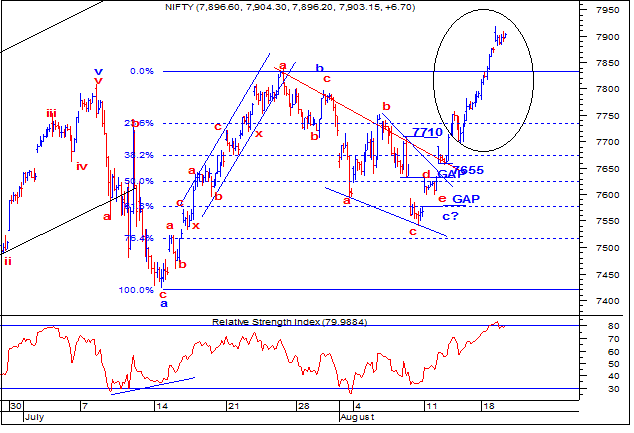Click 70 on the RSI axis
This screenshot has width=634, height=433.
(614, 339)
